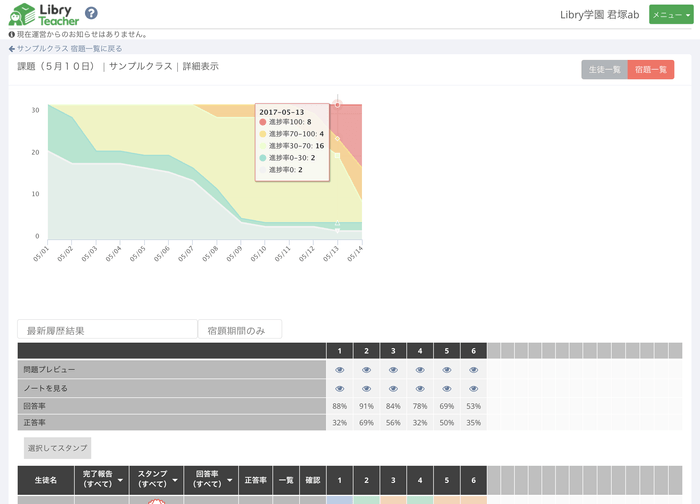This screenshot has height=504, width=700.
Task: Select the 最新履歴結果 toggle option
Action: 107,330
